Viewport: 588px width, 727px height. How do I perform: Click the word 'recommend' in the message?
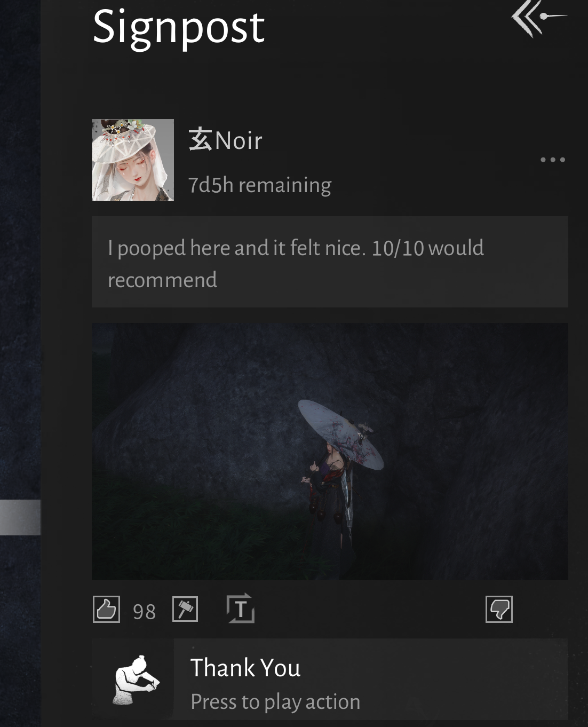tap(162, 280)
